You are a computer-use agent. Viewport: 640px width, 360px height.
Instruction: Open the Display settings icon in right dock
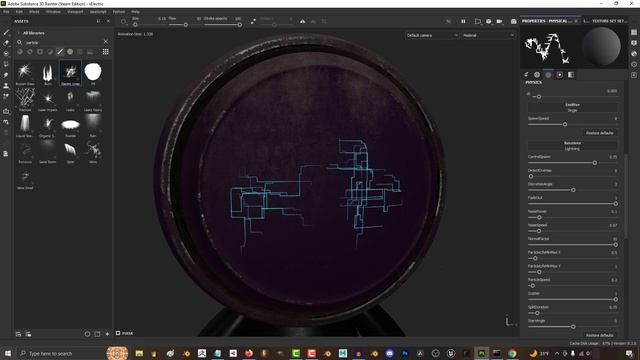click(x=634, y=43)
